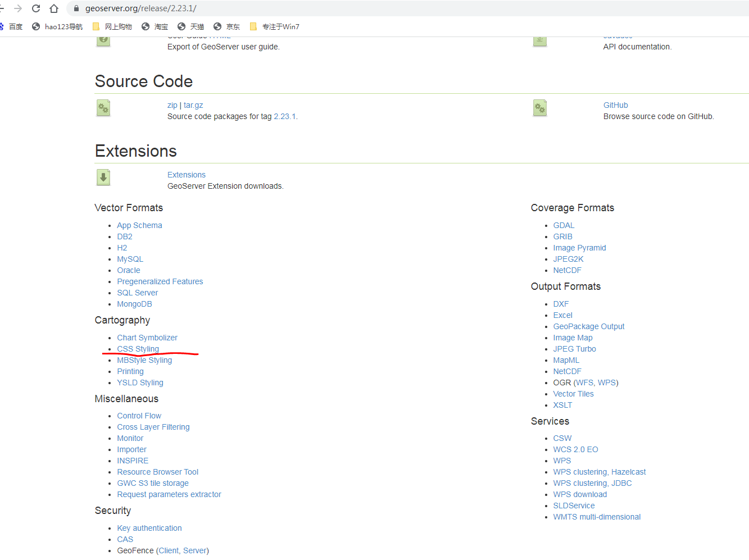Open the CAS security link
The height and width of the screenshot is (560, 749).
point(125,539)
